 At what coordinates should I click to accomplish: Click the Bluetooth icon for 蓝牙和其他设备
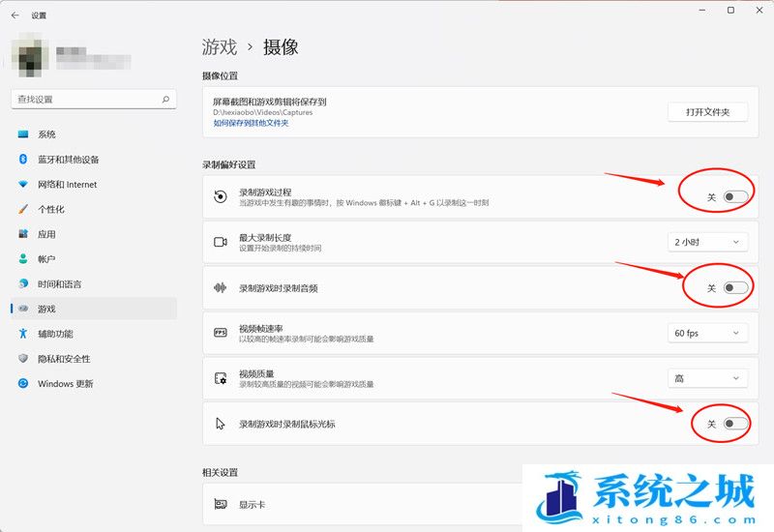22,159
